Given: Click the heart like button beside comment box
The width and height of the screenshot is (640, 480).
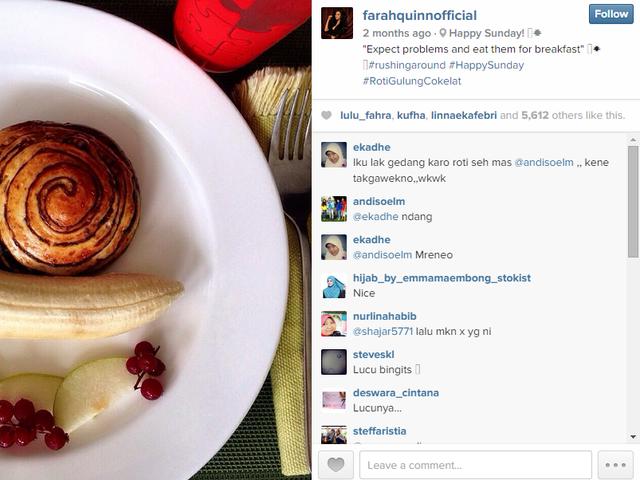Looking at the screenshot, I should (336, 465).
